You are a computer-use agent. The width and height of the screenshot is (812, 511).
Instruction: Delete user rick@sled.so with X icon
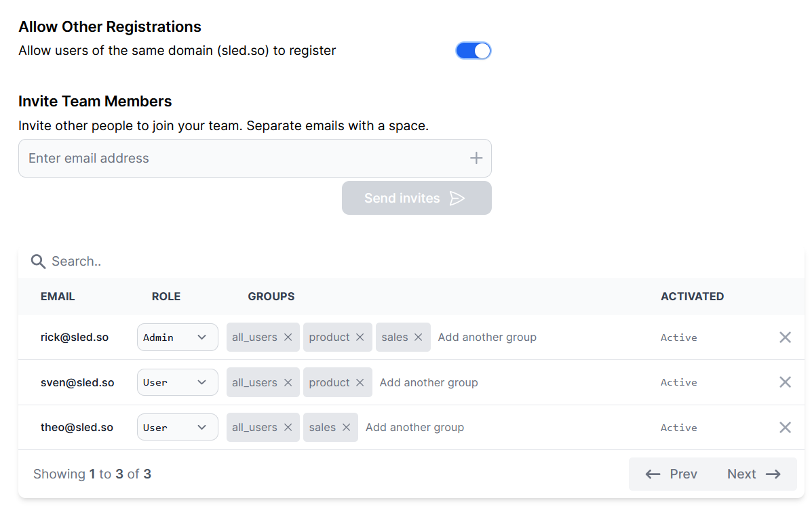pos(785,337)
